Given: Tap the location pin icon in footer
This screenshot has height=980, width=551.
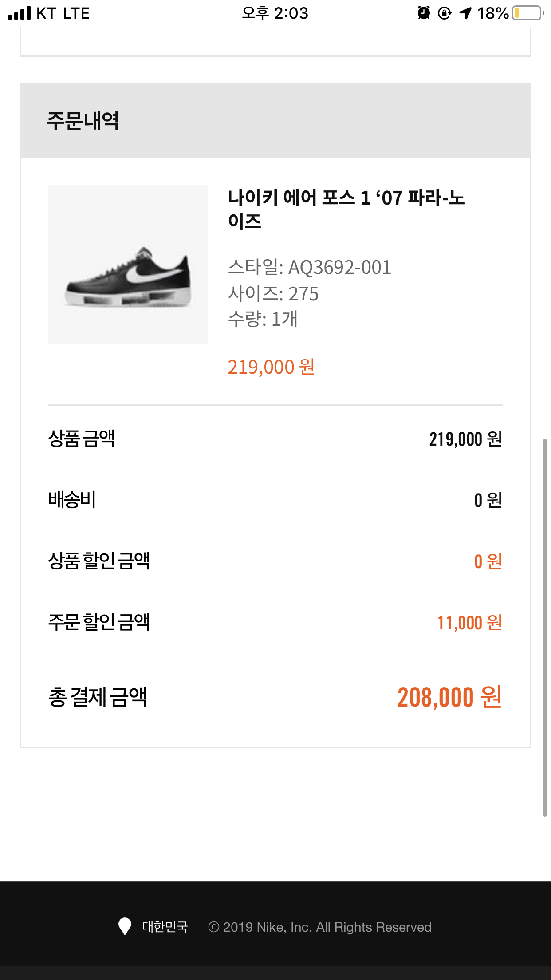Looking at the screenshot, I should 125,926.
